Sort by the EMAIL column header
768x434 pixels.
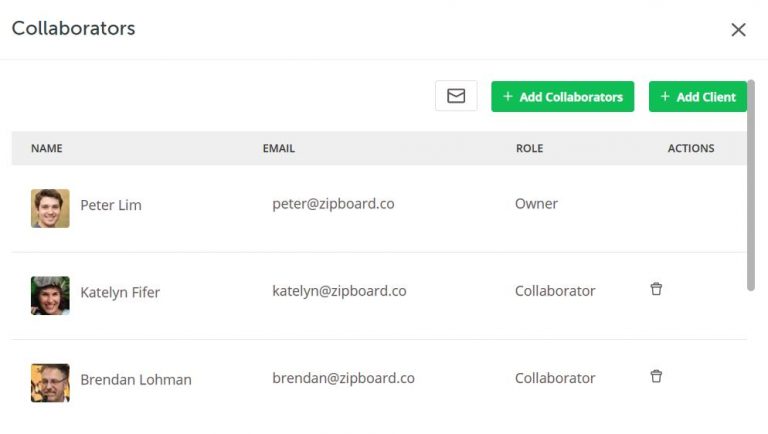tap(279, 149)
